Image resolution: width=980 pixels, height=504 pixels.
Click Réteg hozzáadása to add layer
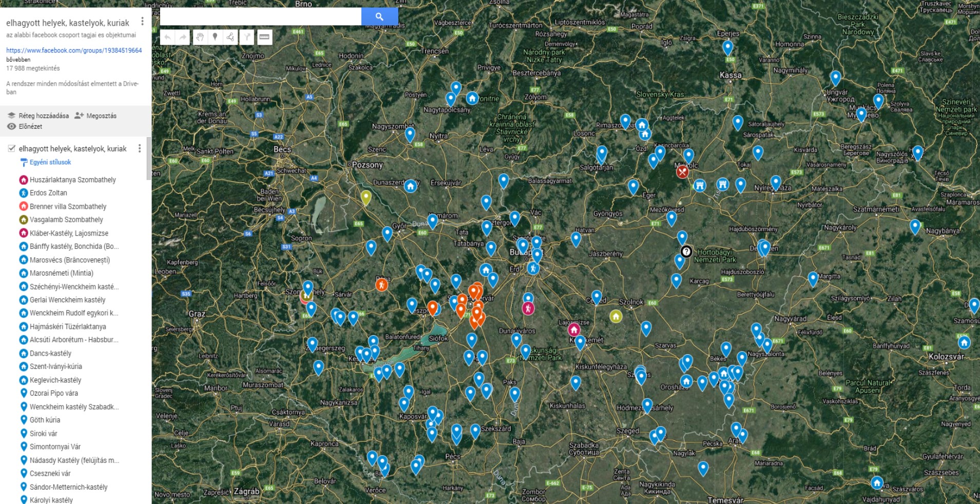pyautogui.click(x=39, y=115)
